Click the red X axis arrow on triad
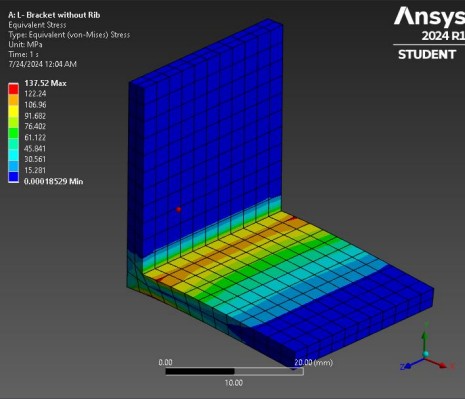The height and width of the screenshot is (399, 465). 437,363
